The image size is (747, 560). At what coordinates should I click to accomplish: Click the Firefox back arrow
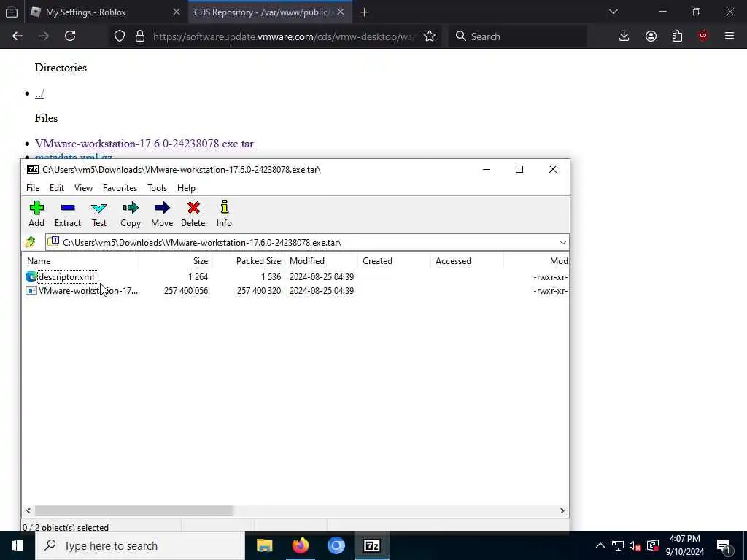point(18,36)
